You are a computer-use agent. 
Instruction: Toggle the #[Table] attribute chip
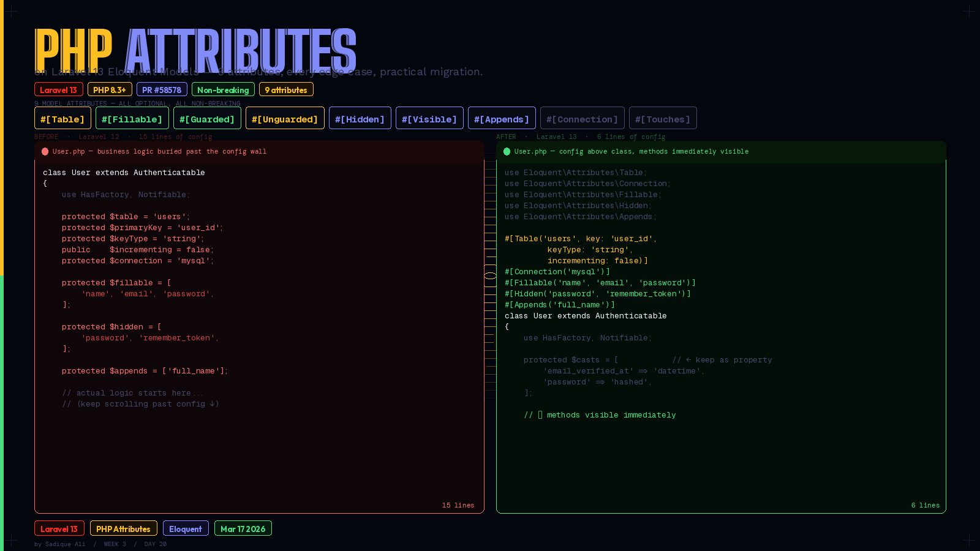tap(62, 118)
